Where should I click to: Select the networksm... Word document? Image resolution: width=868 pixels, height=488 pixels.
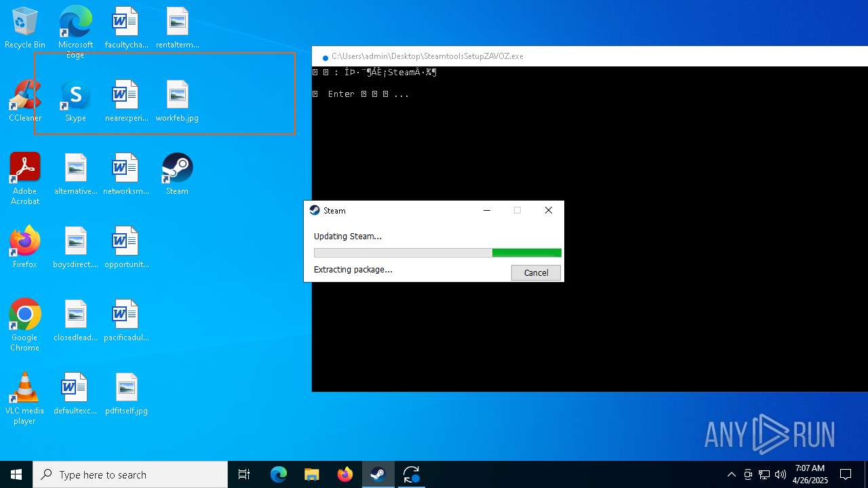coord(126,174)
